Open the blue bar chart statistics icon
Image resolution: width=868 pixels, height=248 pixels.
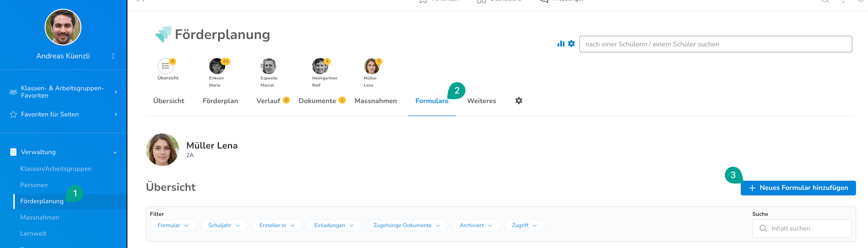click(561, 44)
